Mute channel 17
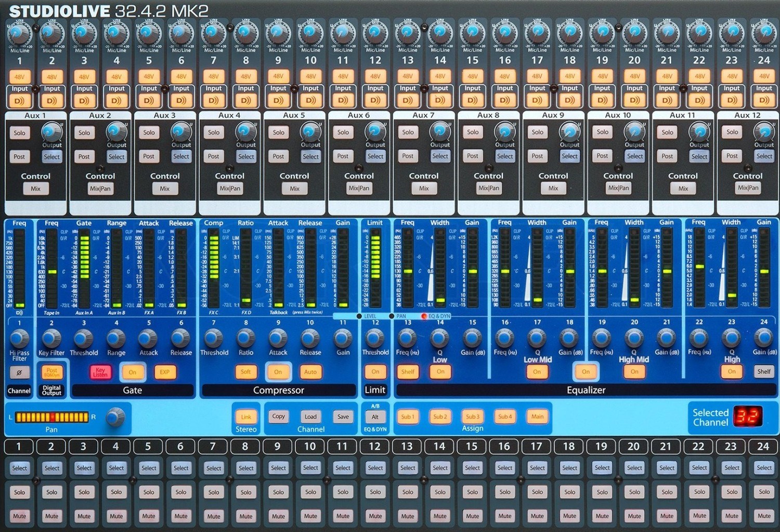This screenshot has width=780, height=532. (x=537, y=516)
